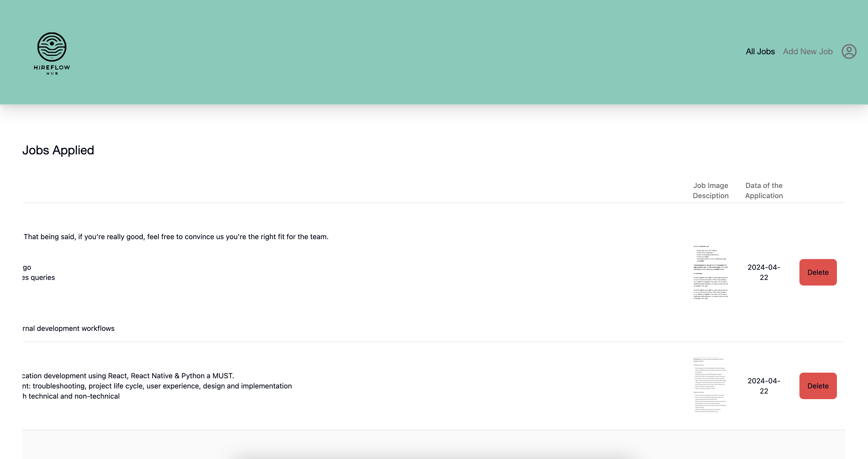Screen dimensions: 868x459
Task: Click the date 2024-04-22 in React Native row
Action: (764, 386)
